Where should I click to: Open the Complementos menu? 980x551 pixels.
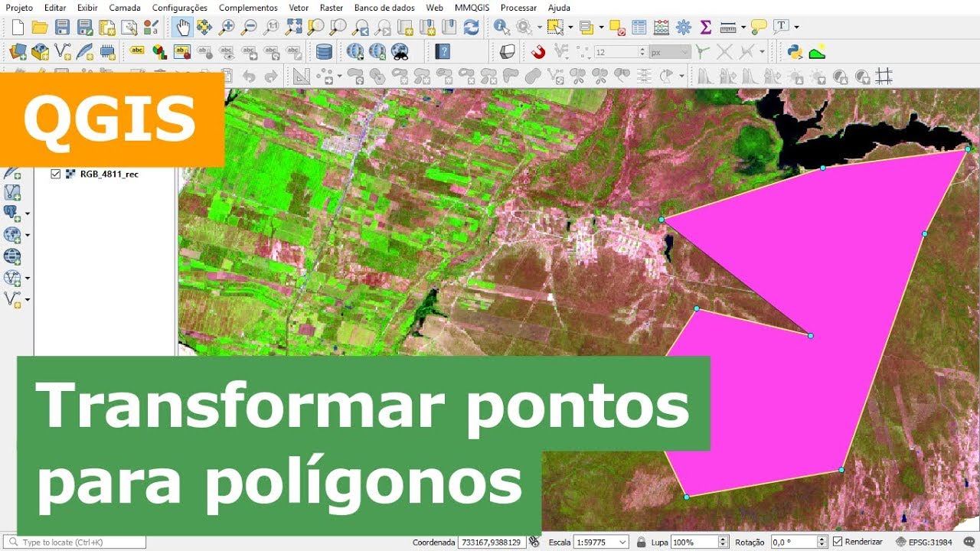pos(248,8)
